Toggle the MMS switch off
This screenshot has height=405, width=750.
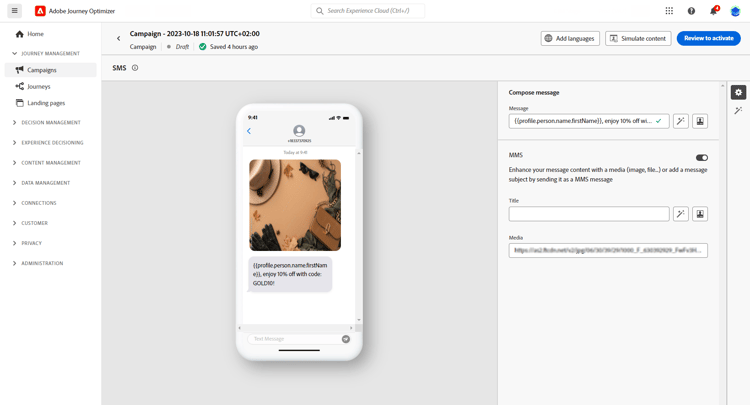point(702,157)
